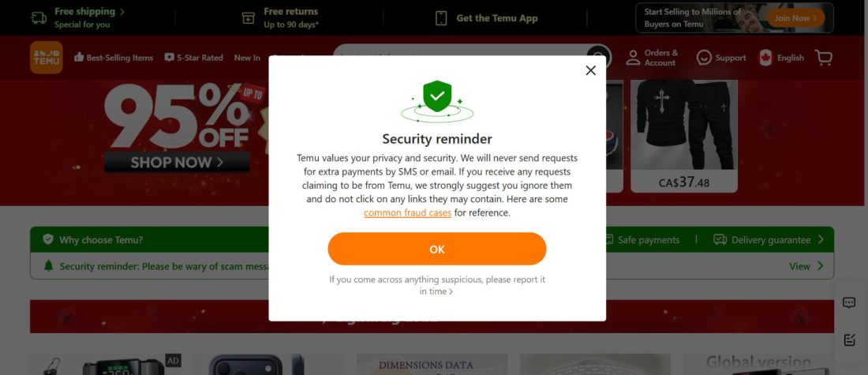Open 5-Star Rated menu item
Screen dimensions: 868x375
(194, 58)
